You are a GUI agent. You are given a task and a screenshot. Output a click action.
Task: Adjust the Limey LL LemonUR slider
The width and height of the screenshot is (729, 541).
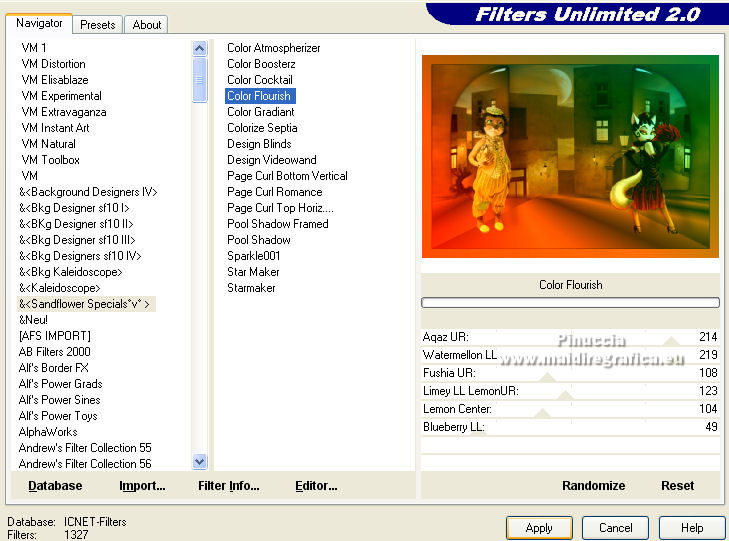(570, 391)
